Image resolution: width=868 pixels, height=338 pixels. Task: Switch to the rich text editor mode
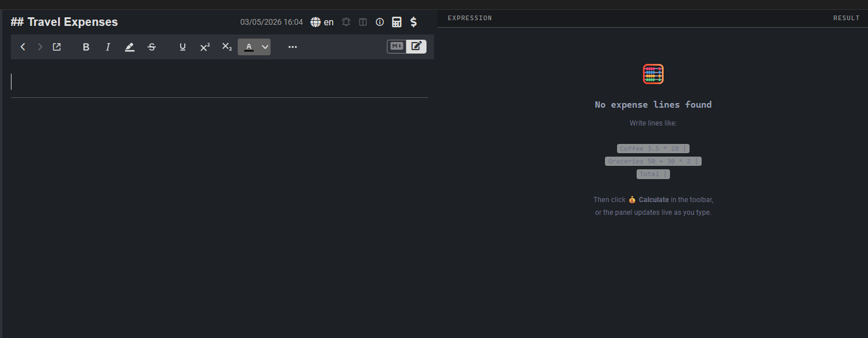416,47
